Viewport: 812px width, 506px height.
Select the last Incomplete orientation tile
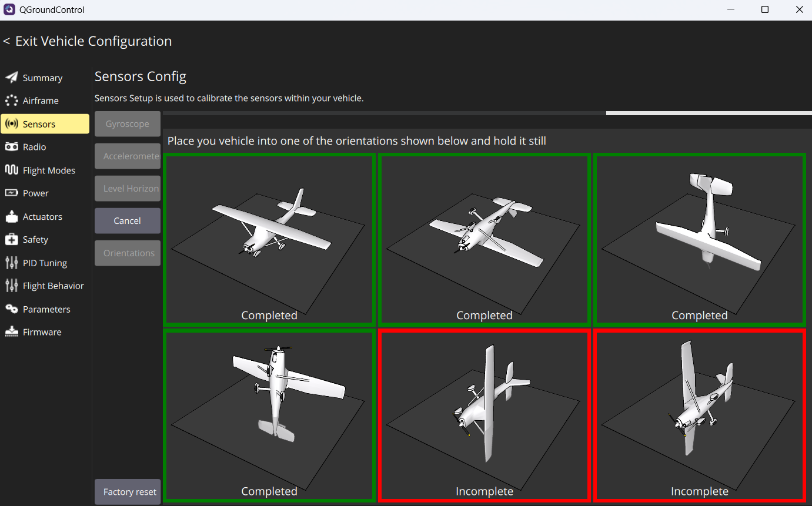coord(700,415)
